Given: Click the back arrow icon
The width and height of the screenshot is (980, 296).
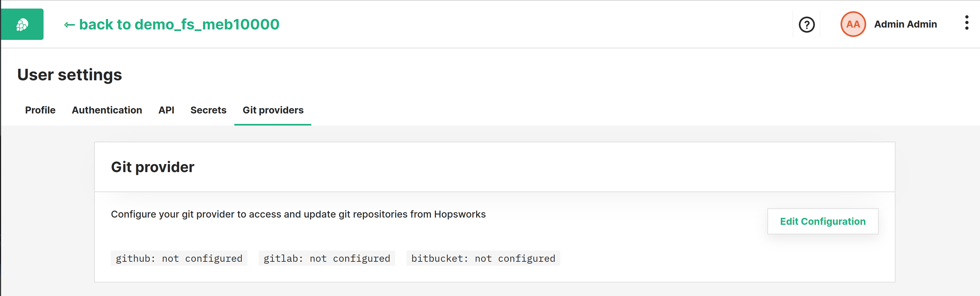Looking at the screenshot, I should pos(69,24).
